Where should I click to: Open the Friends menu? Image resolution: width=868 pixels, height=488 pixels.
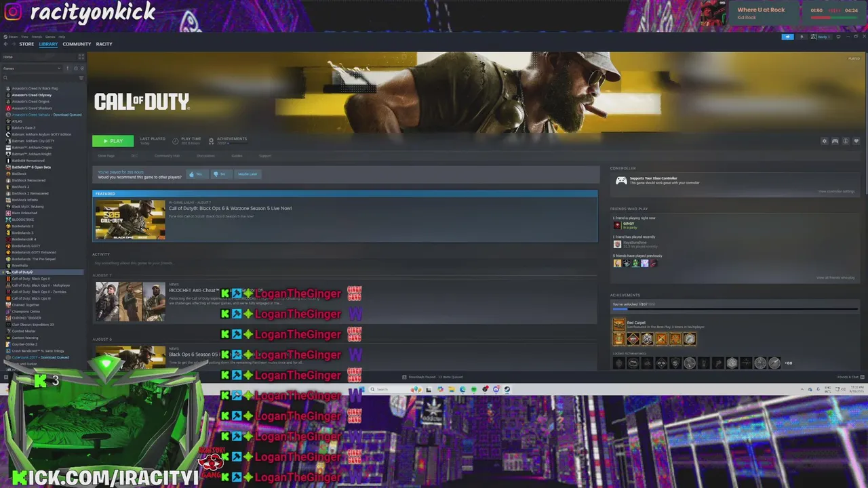(37, 37)
